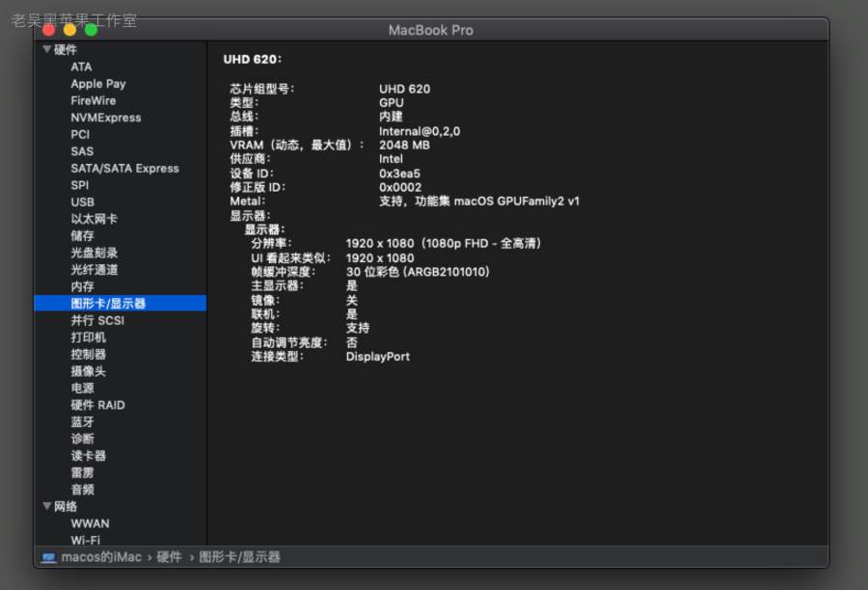Click the yellow minimize window button
The width and height of the screenshot is (868, 590).
(x=69, y=30)
